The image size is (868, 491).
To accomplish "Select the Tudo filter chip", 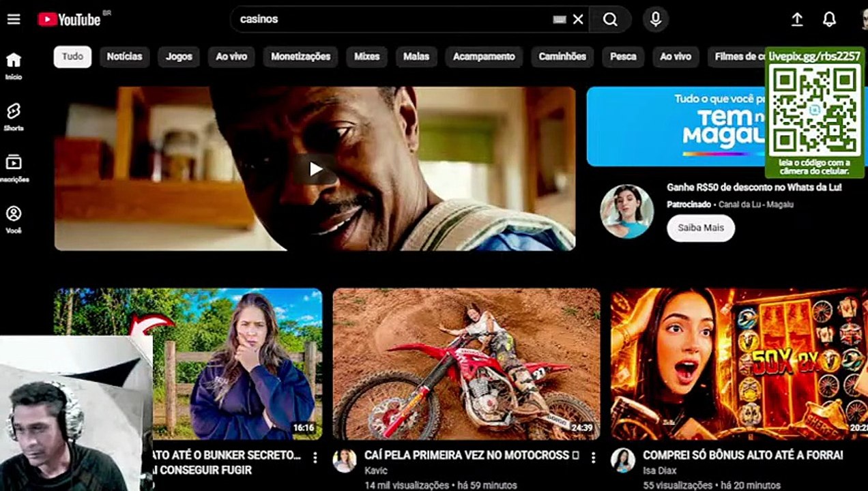I will click(x=72, y=57).
